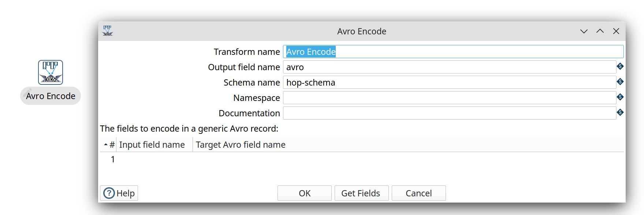This screenshot has height=215, width=644.
Task: Select the Schema name input box
Action: (449, 83)
